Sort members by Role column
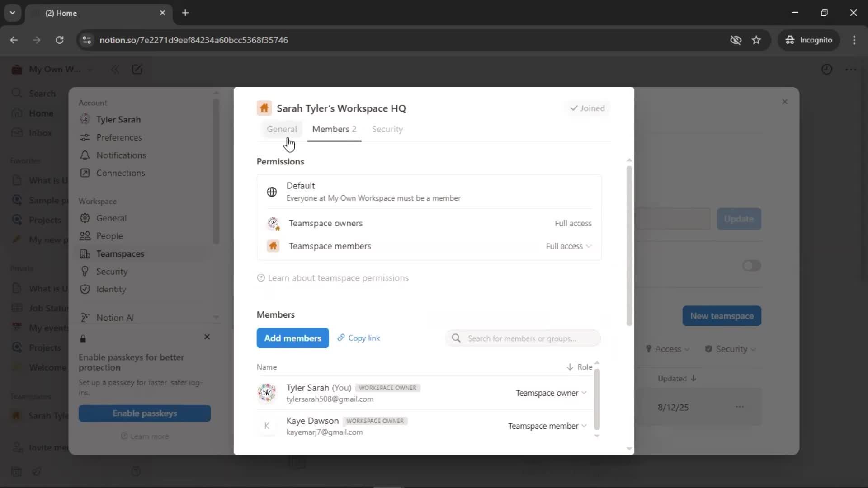The width and height of the screenshot is (868, 488). click(x=579, y=367)
